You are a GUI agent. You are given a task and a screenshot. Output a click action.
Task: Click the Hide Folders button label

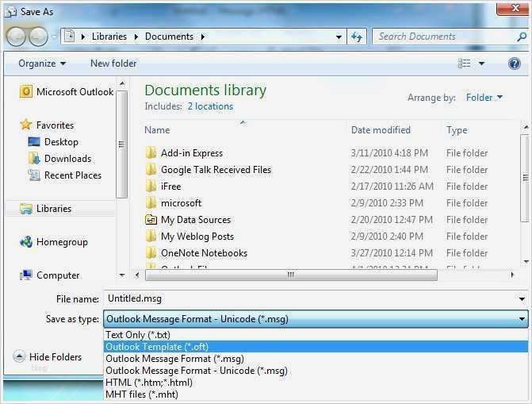click(x=55, y=356)
